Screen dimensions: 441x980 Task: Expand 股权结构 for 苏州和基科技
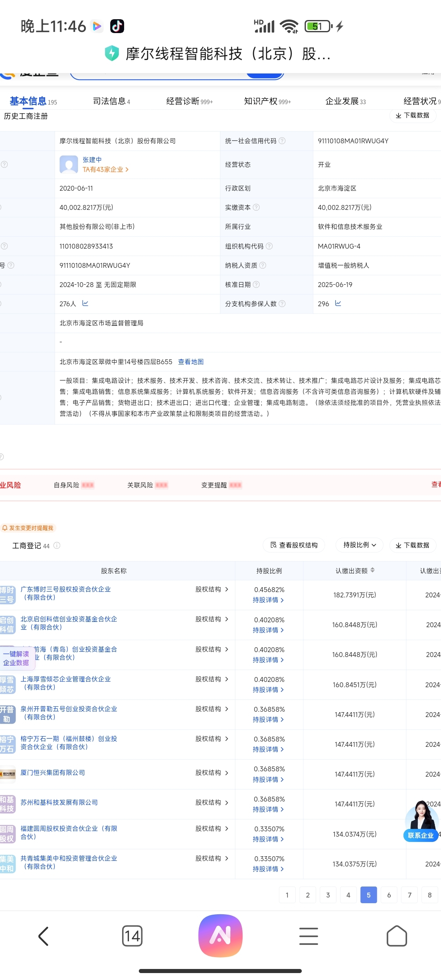click(212, 802)
